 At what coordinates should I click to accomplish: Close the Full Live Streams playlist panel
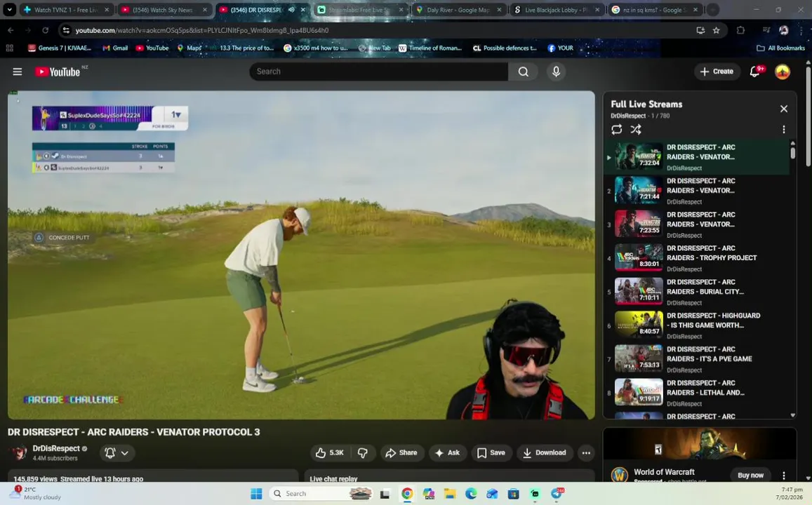(783, 109)
